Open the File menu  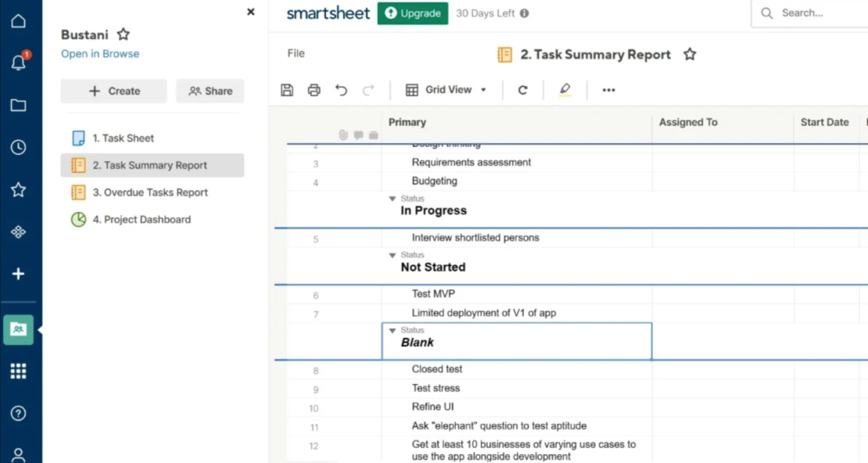pyautogui.click(x=295, y=53)
